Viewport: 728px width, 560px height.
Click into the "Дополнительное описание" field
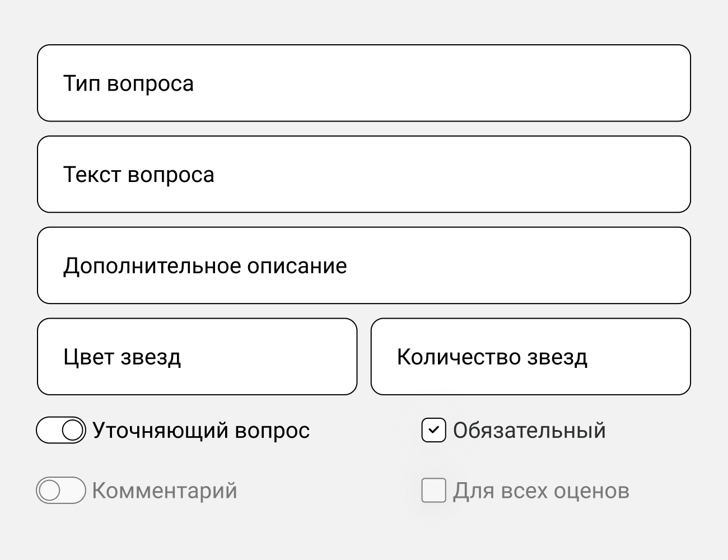click(x=364, y=265)
